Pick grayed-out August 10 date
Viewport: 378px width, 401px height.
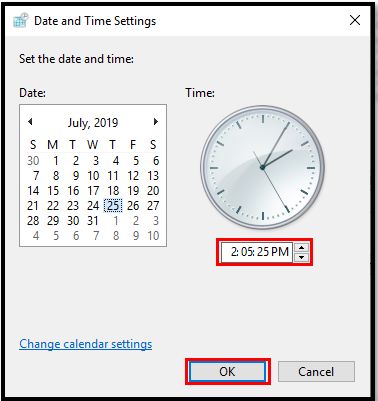point(153,236)
